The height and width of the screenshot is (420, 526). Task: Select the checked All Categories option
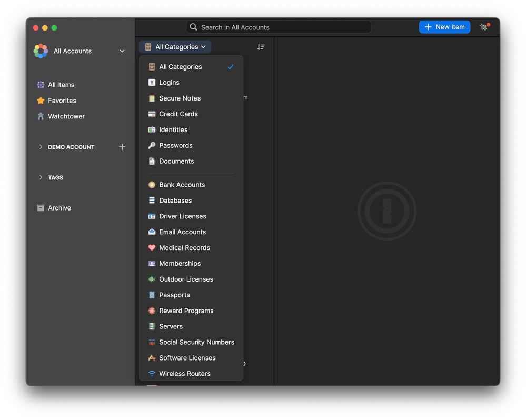181,67
